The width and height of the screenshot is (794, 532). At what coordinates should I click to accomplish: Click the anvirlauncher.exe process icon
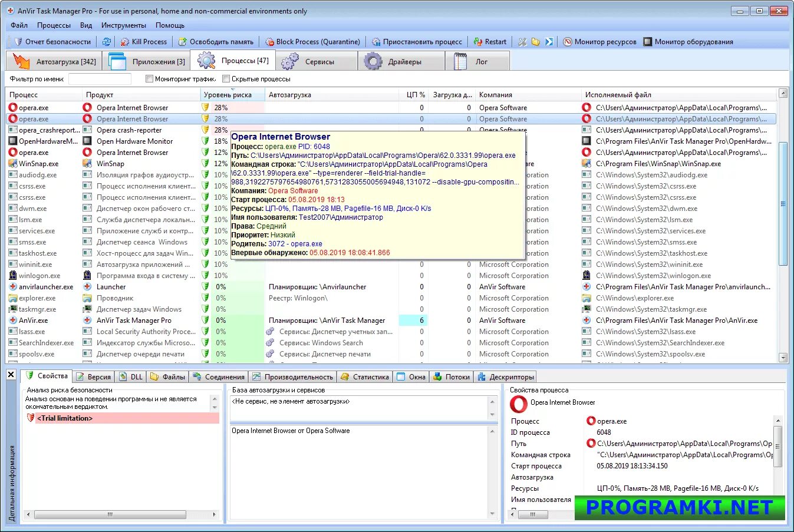pyautogui.click(x=13, y=287)
